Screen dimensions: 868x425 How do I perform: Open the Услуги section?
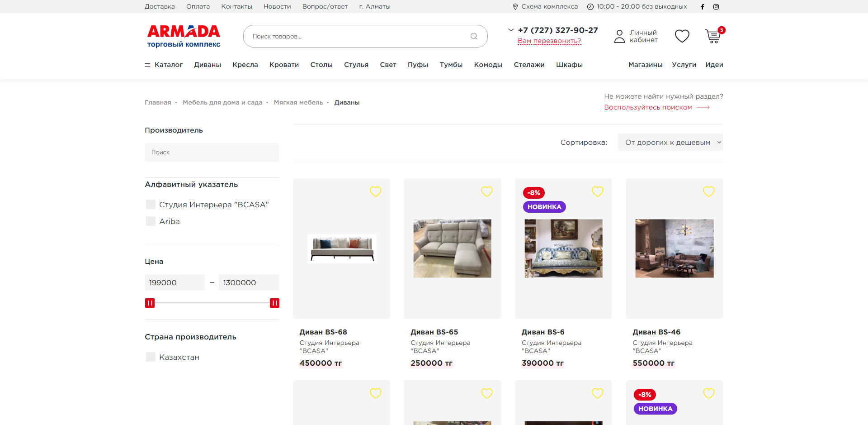click(x=684, y=65)
